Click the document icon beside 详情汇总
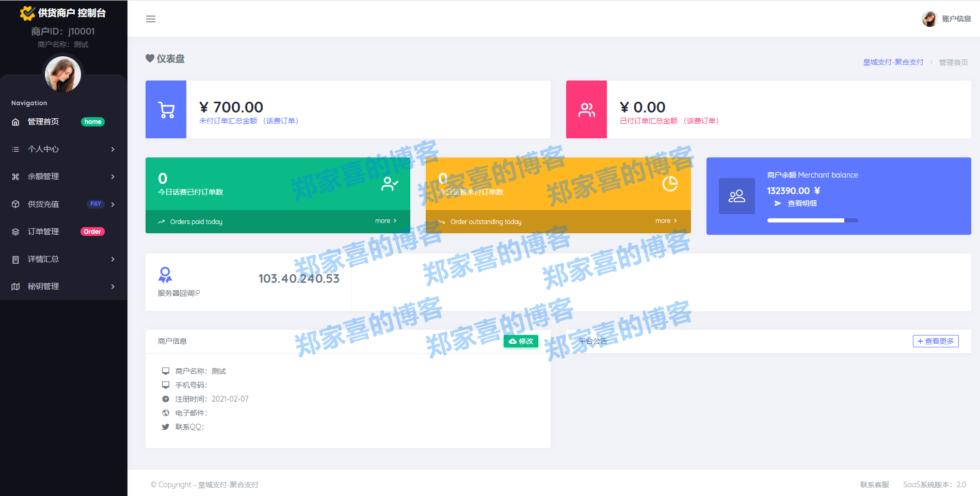The height and width of the screenshot is (496, 980). (15, 259)
